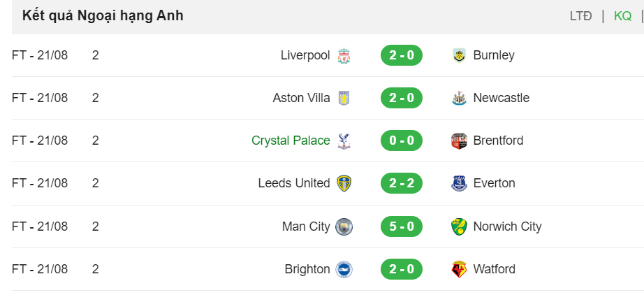Open the Man City 5 - 0 score badge
Viewport: 644px width, 295px height.
click(401, 226)
